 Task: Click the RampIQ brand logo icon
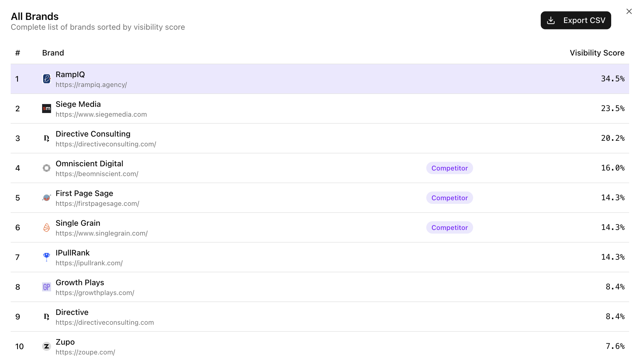click(46, 79)
